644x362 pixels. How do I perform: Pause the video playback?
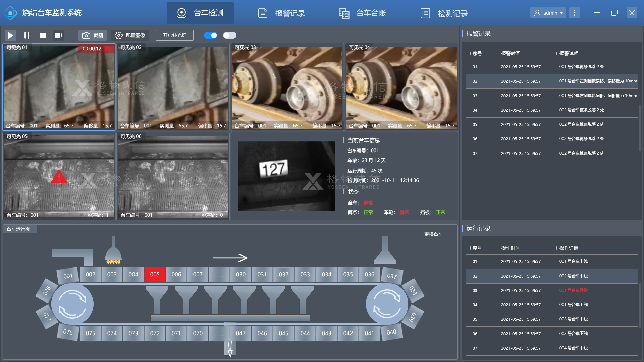point(27,35)
